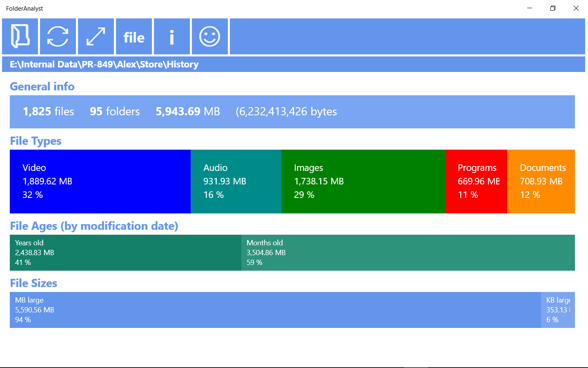Open the folder selection icon
This screenshot has height=368, width=588.
20,36
